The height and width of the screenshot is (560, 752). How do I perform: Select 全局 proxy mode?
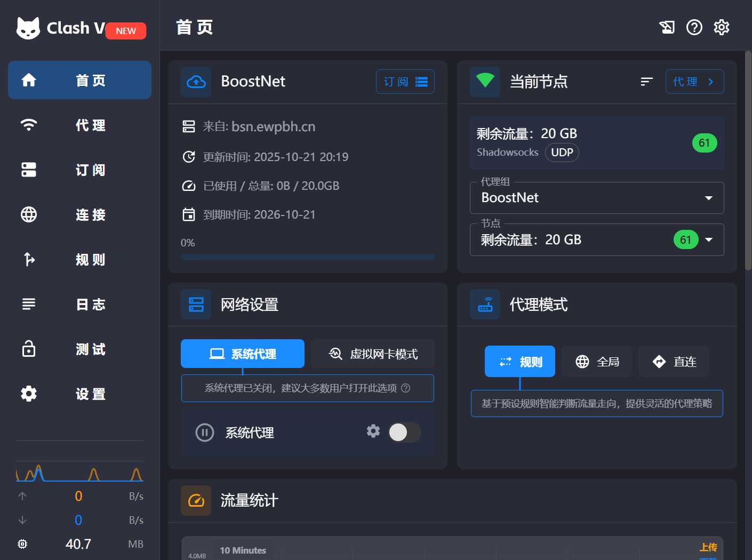(597, 362)
